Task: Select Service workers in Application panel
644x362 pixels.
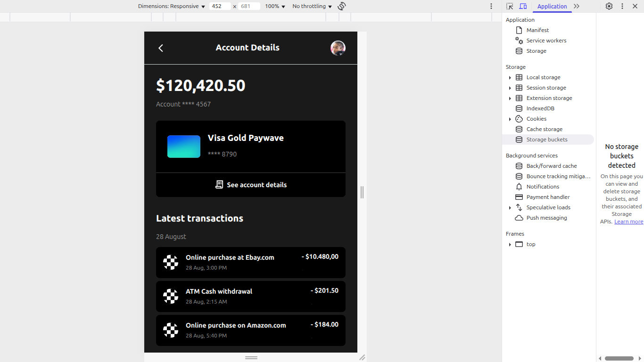Action: click(x=546, y=41)
